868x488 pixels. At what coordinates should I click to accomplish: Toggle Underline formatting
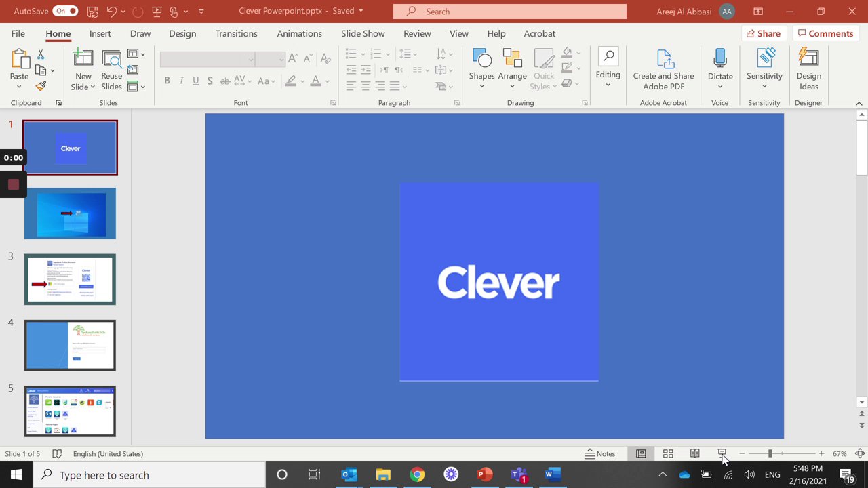pyautogui.click(x=196, y=81)
